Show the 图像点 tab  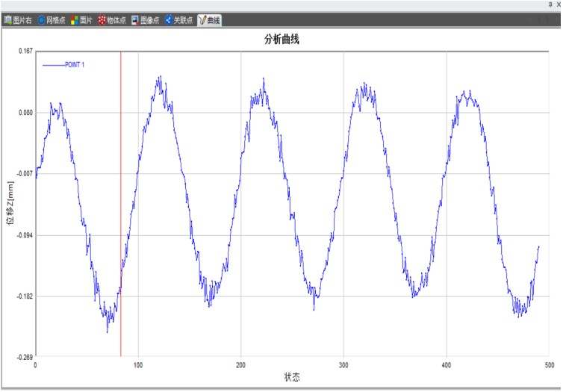[145, 20]
